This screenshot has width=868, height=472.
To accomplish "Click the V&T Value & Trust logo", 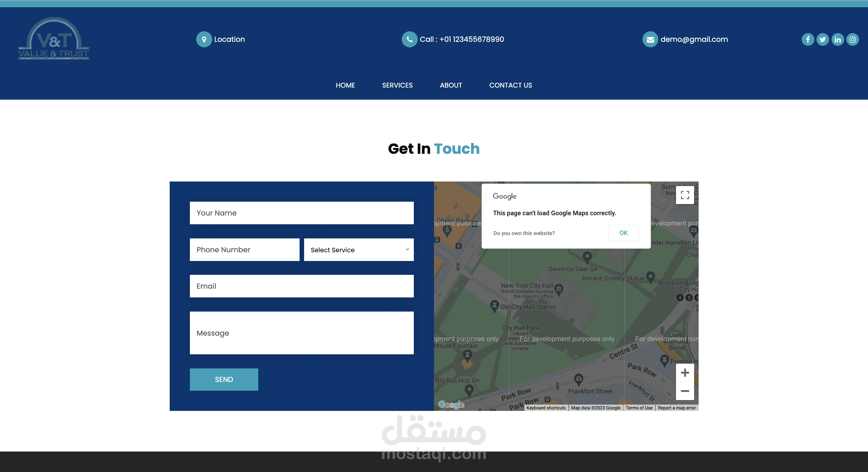I will click(54, 39).
